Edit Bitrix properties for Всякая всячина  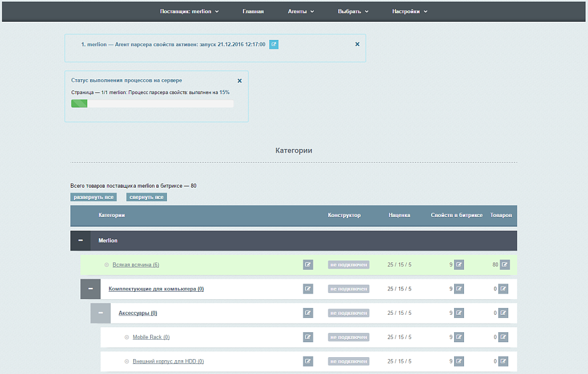click(x=459, y=264)
